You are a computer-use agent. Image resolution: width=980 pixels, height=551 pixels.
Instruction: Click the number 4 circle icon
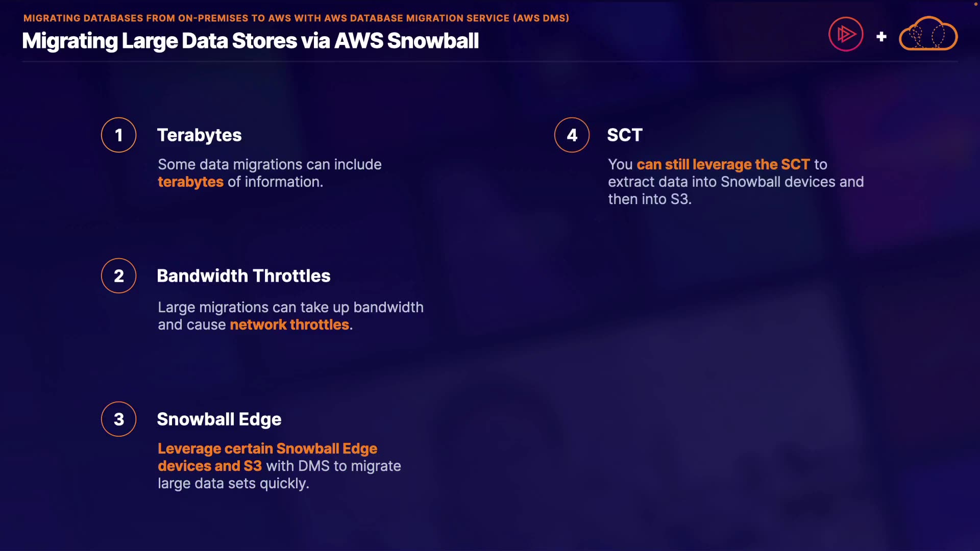pyautogui.click(x=572, y=135)
